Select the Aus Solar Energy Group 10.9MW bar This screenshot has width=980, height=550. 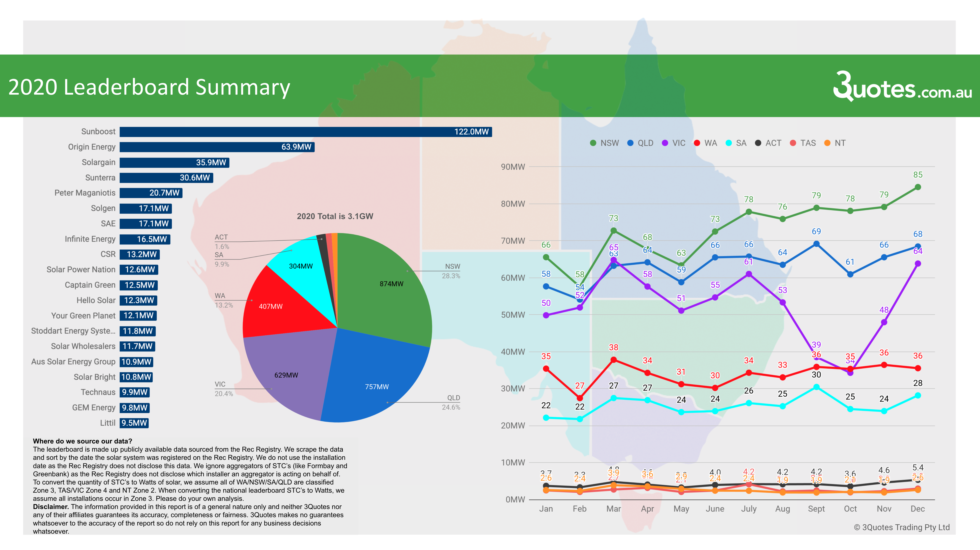pyautogui.click(x=137, y=362)
